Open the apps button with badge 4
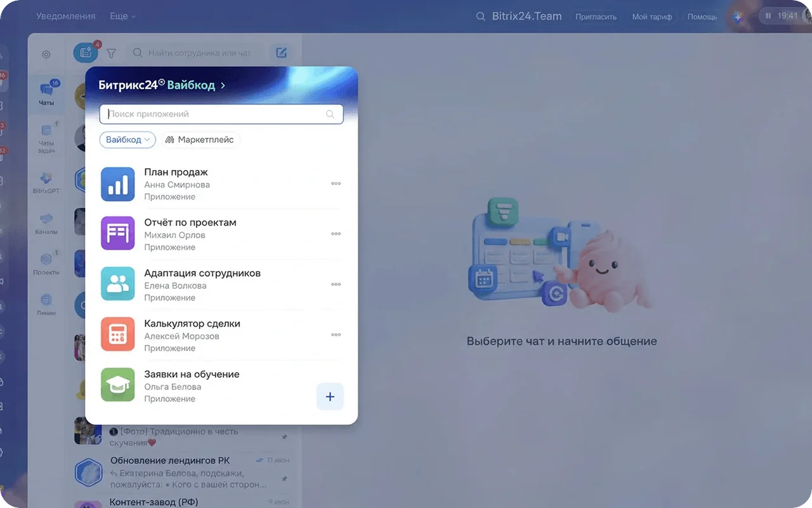 tap(86, 53)
